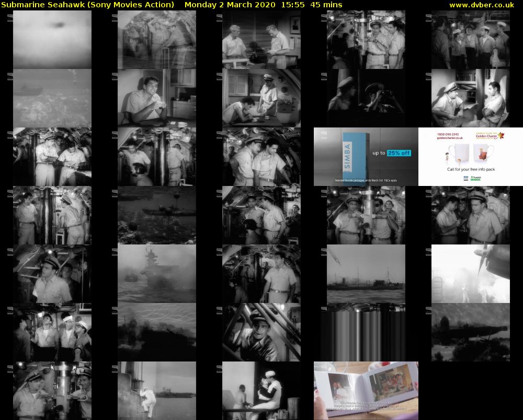Open the Simba mattress advert frame
The height and width of the screenshot is (420, 523).
coord(366,157)
